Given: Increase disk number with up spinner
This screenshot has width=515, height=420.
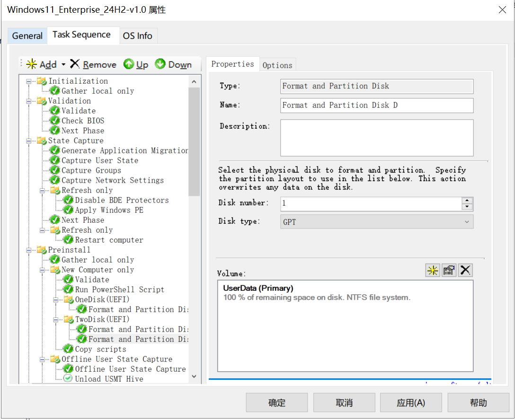Looking at the screenshot, I should 467,201.
